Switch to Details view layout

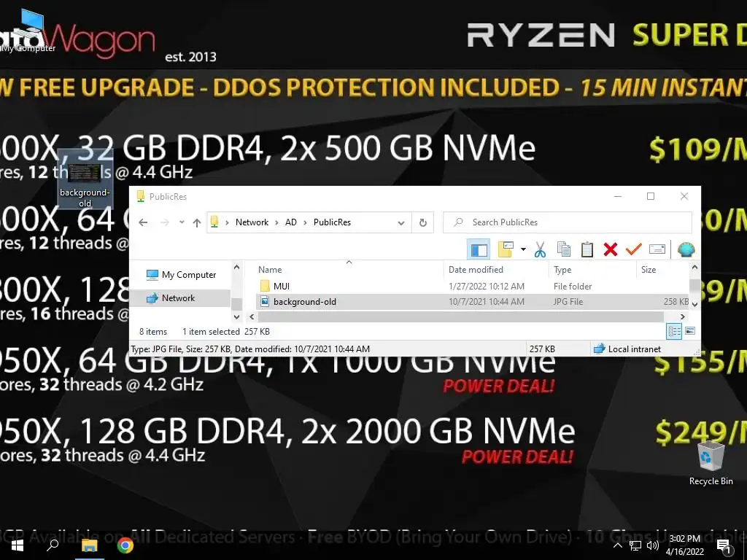click(674, 332)
